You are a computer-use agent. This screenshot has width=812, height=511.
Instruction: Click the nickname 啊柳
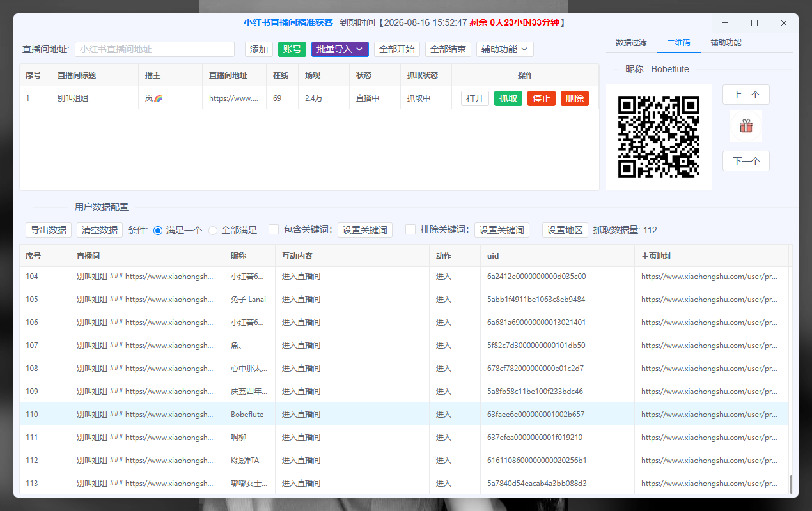click(x=238, y=438)
